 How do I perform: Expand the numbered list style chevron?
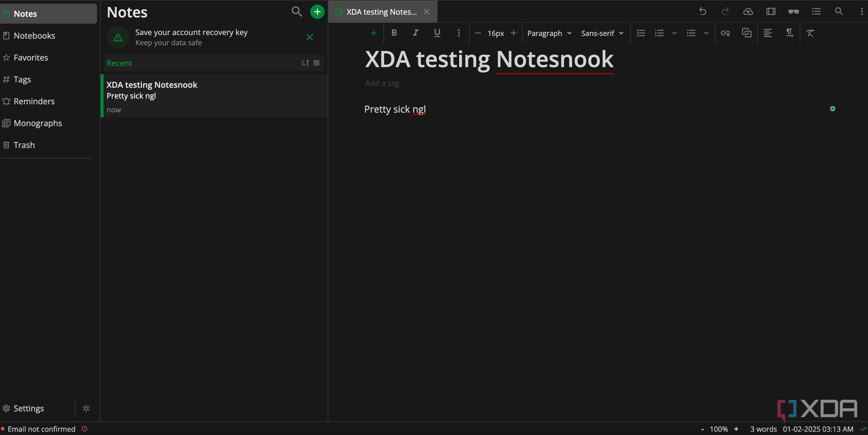coord(674,33)
